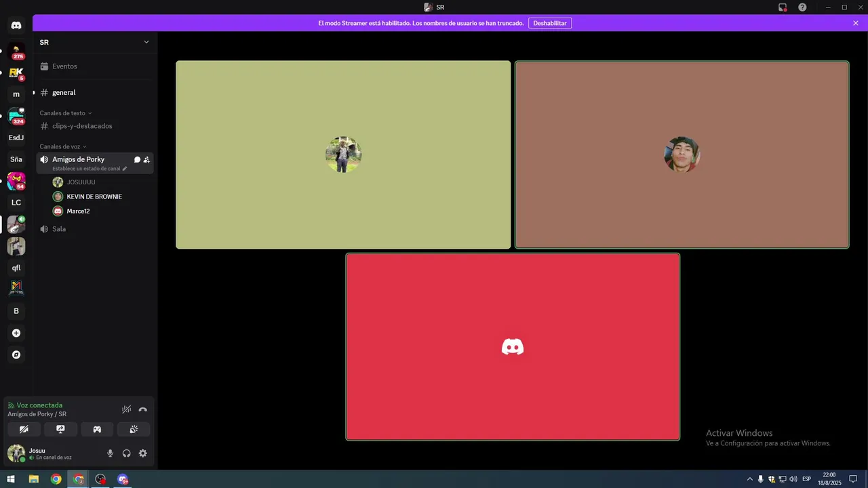Open the taskbar clock and date
The width and height of the screenshot is (868, 488).
829,479
